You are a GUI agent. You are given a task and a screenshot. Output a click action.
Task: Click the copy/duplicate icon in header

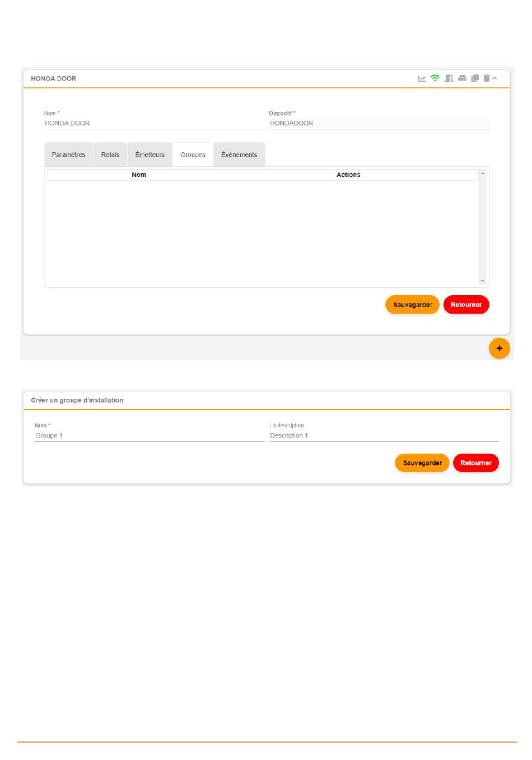click(x=475, y=78)
